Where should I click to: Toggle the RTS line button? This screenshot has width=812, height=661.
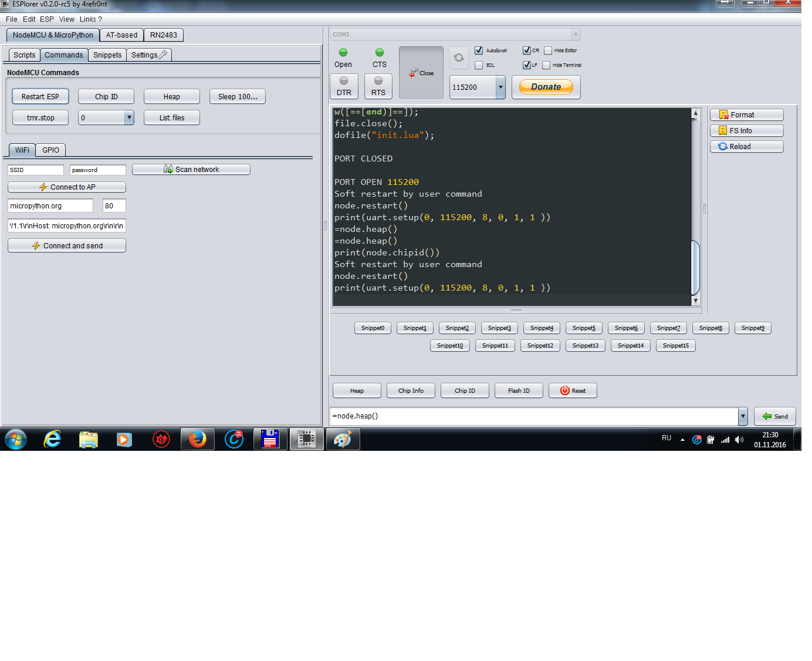(378, 86)
